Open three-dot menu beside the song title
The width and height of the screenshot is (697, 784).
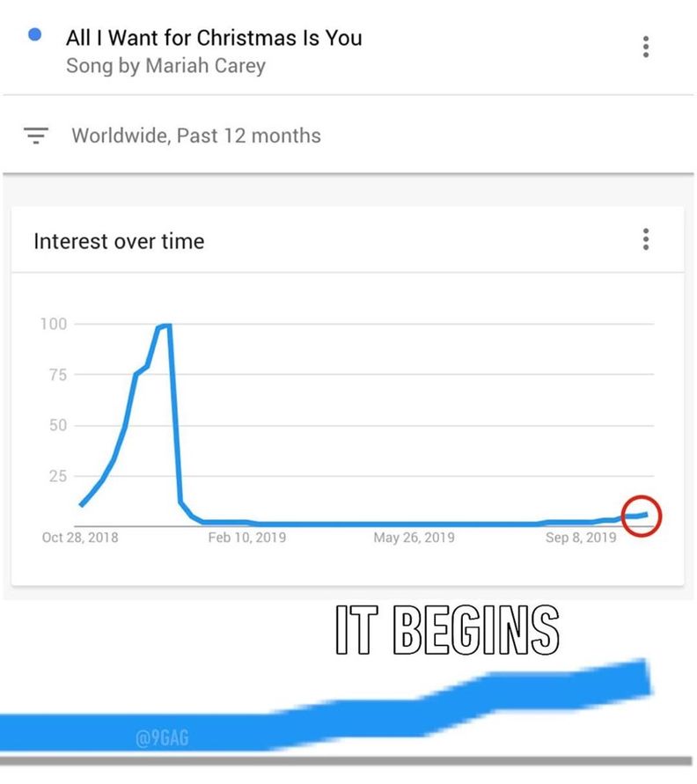[x=645, y=47]
